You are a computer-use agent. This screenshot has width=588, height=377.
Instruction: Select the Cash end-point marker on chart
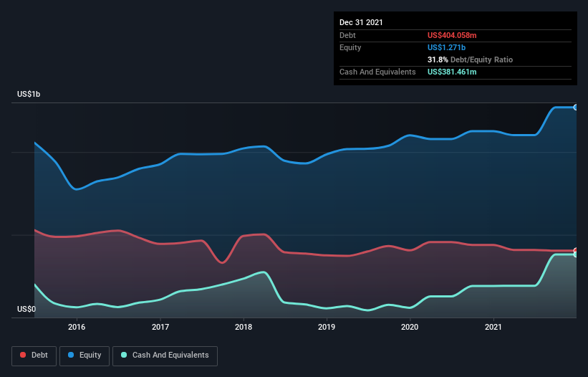click(x=576, y=254)
